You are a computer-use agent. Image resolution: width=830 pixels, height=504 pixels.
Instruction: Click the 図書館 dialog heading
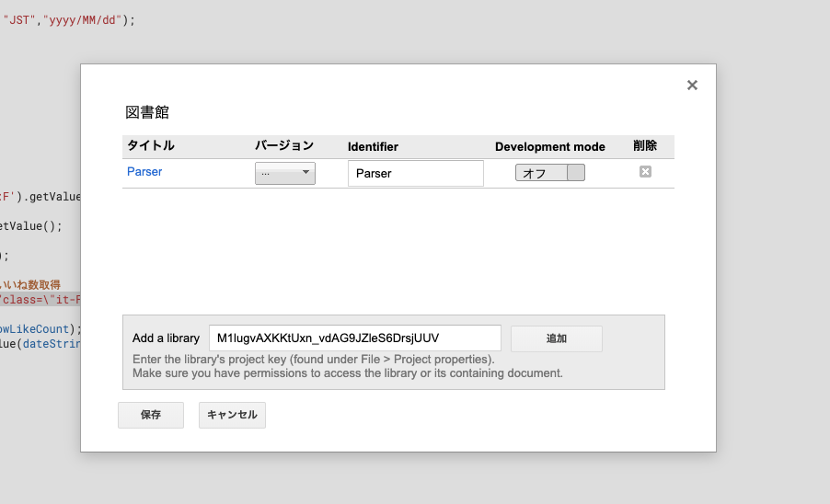[x=147, y=112]
